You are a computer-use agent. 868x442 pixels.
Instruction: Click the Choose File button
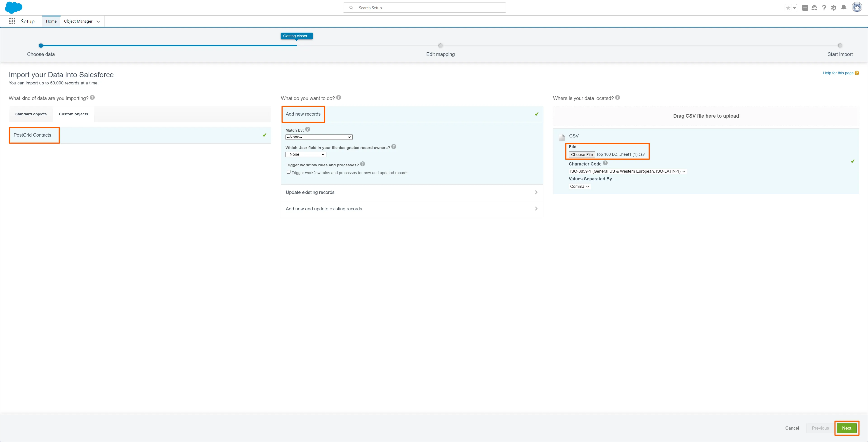click(582, 155)
